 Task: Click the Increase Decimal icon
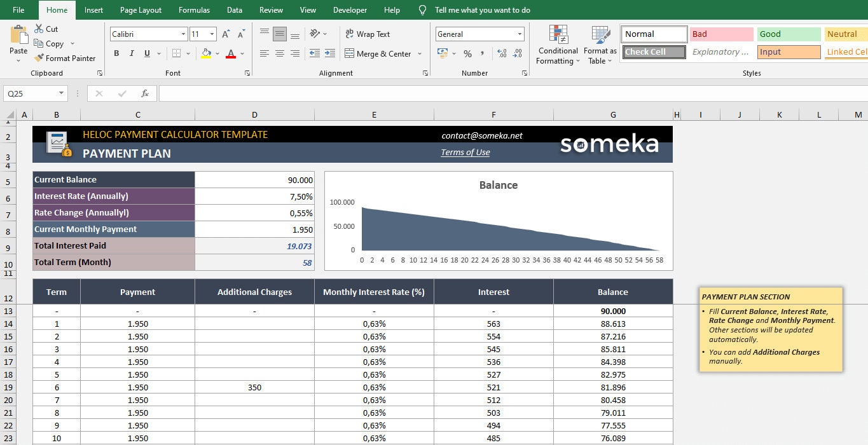pos(501,54)
